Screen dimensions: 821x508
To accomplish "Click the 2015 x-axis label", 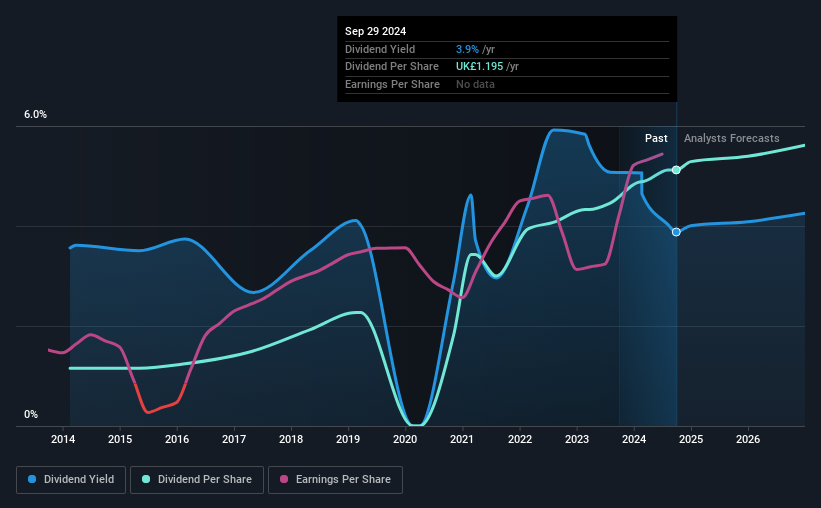I will tap(120, 439).
